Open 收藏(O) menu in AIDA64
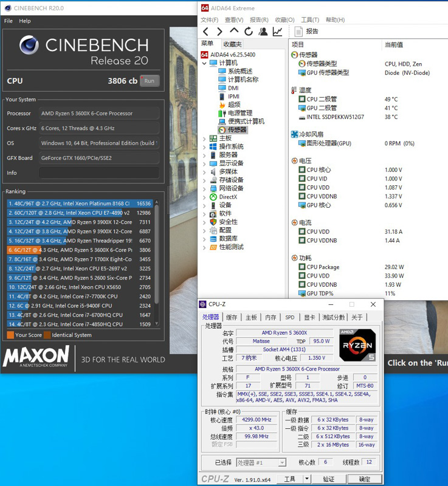 click(284, 20)
